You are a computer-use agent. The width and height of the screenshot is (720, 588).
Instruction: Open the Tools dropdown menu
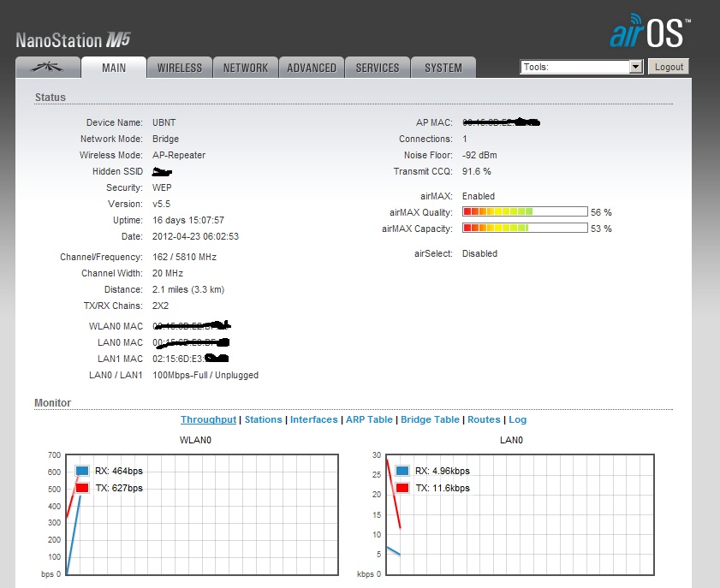click(x=581, y=67)
